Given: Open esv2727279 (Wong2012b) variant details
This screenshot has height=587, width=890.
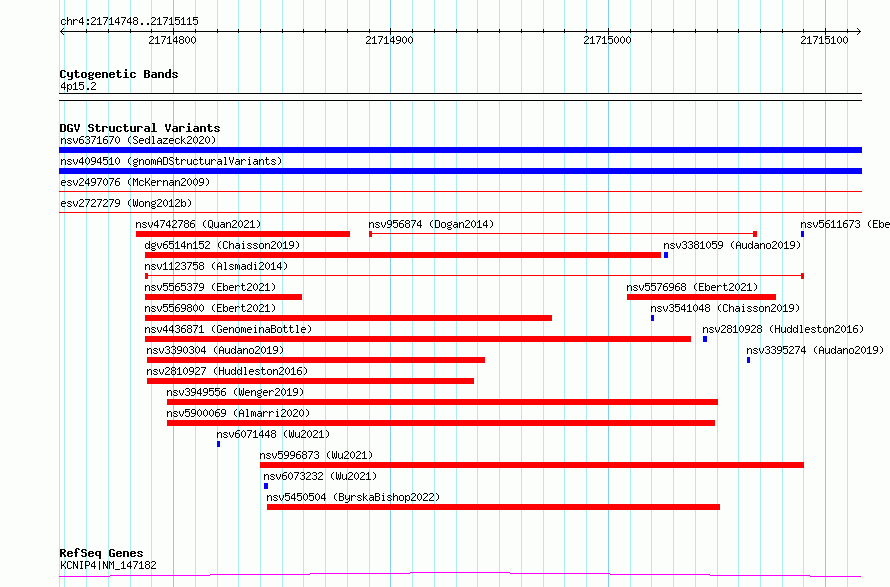Looking at the screenshot, I should pos(126,203).
